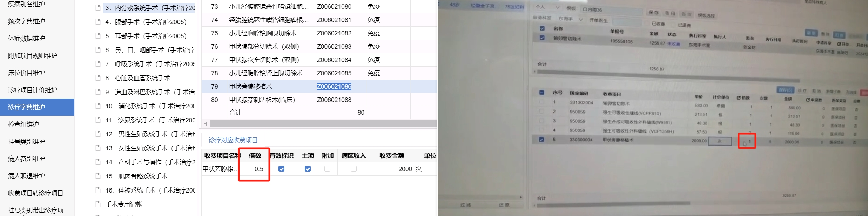Image resolution: width=868 pixels, height=216 pixels.
Task: Click order number 195558105
Action: click(x=621, y=41)
